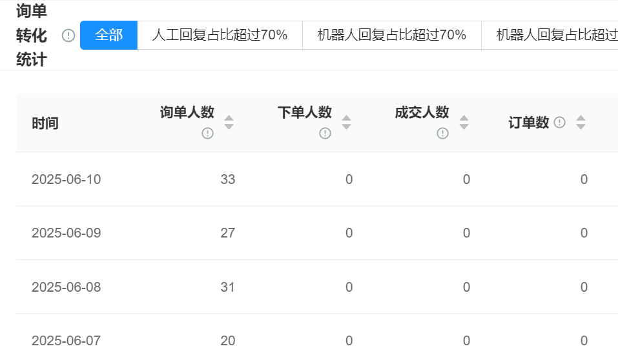The height and width of the screenshot is (364, 618).
Task: Sort table by 下单人数 column
Action: [346, 123]
